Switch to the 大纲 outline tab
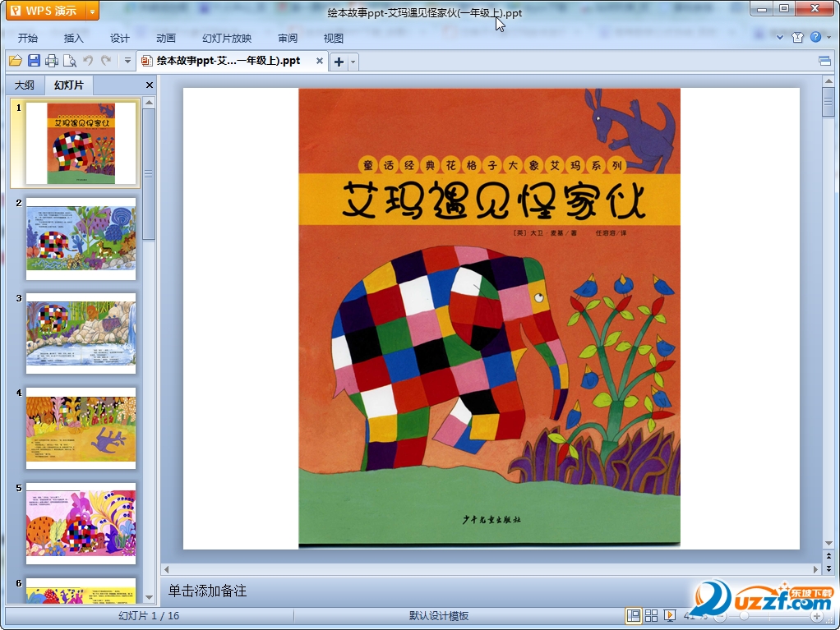This screenshot has height=630, width=840. (24, 85)
